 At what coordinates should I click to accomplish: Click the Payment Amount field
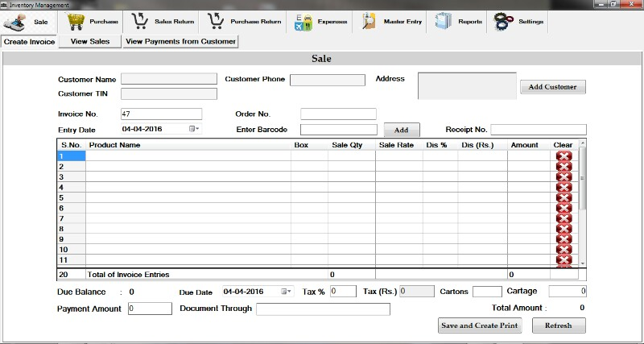tap(150, 309)
